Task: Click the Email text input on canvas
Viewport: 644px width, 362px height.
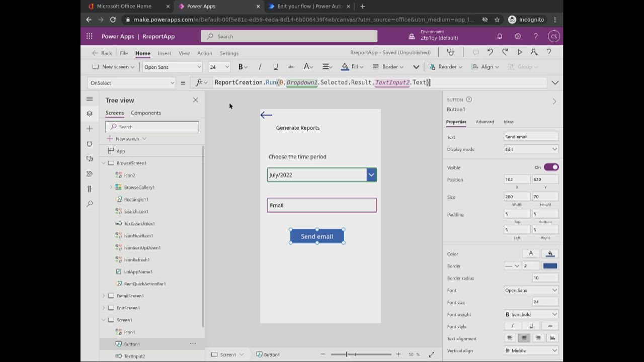Action: pos(321,205)
